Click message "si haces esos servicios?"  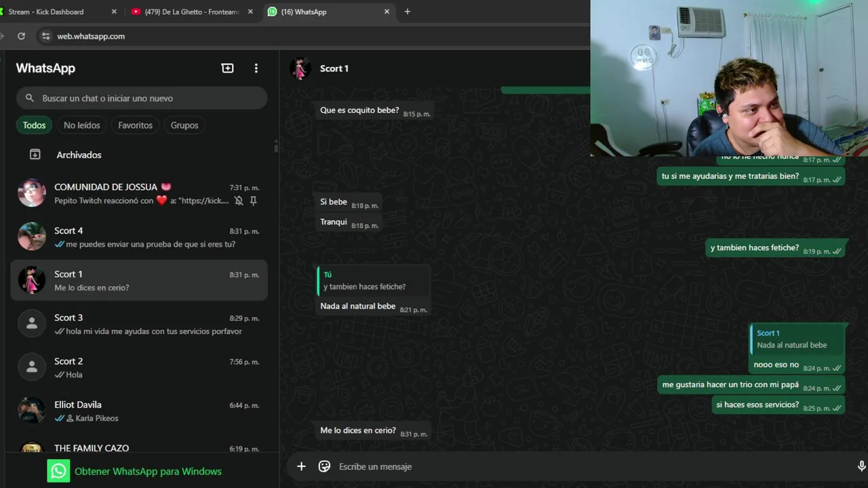(778, 405)
